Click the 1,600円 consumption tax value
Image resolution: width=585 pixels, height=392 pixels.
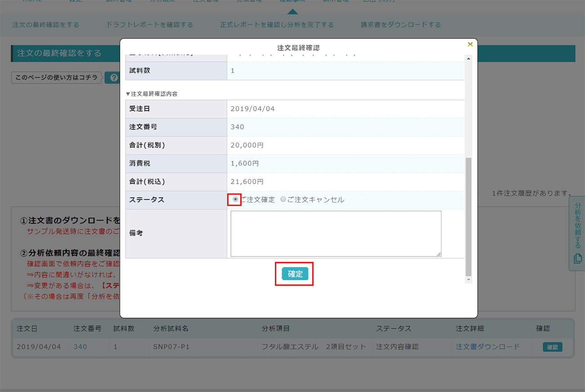point(244,163)
